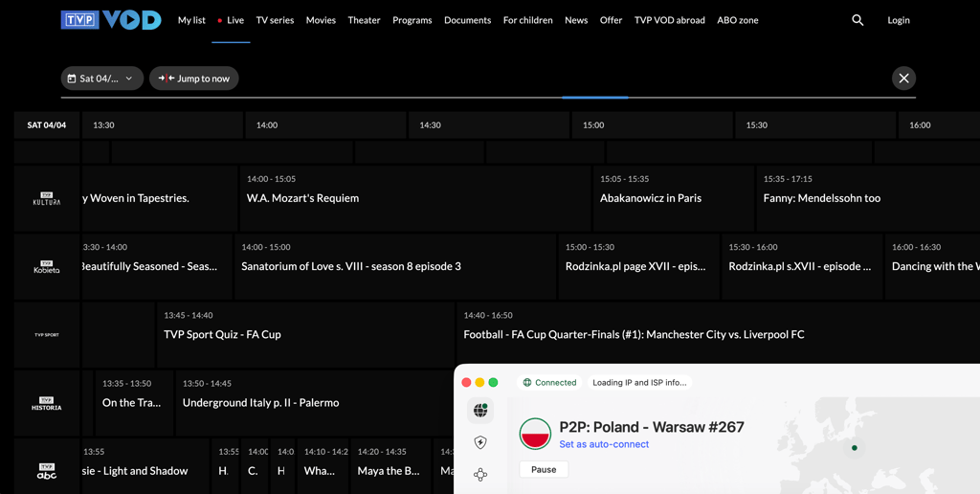Select Rodzinka.pl page XVII 15:00 program
This screenshot has width=980, height=494.
tap(638, 266)
